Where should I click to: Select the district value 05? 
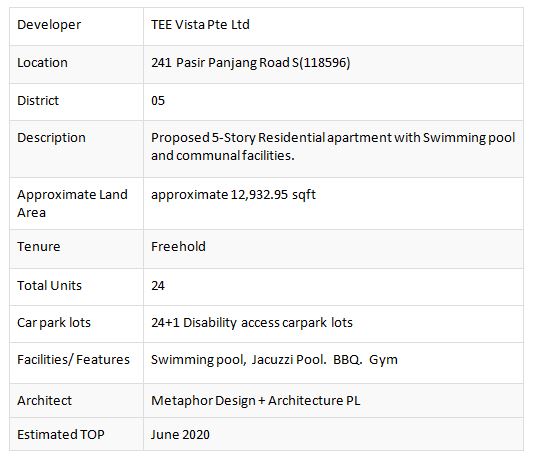point(158,101)
